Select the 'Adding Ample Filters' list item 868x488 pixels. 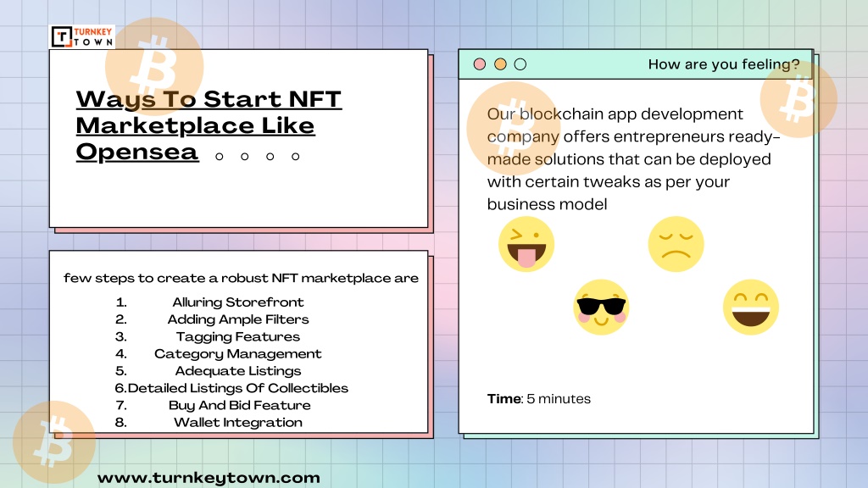coord(238,319)
